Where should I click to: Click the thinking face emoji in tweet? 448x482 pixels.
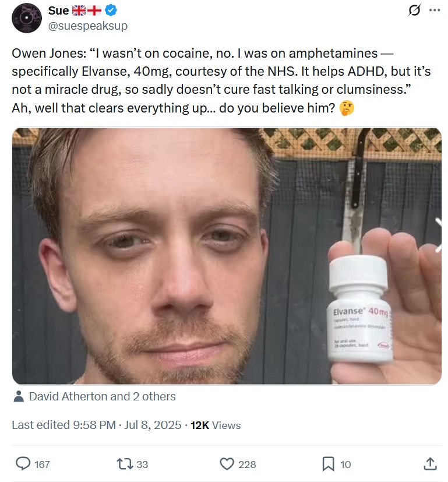click(x=347, y=108)
